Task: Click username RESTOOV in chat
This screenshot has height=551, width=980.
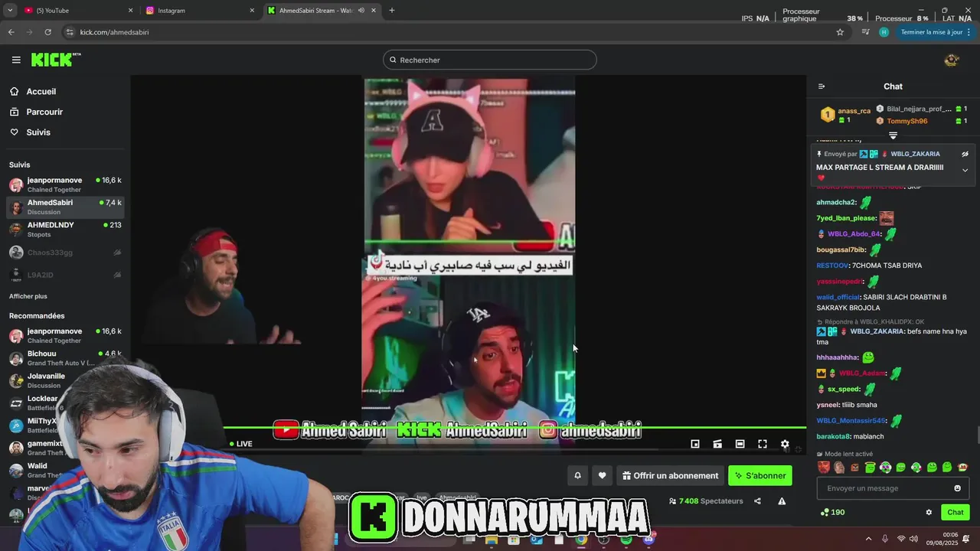Action: tap(832, 266)
